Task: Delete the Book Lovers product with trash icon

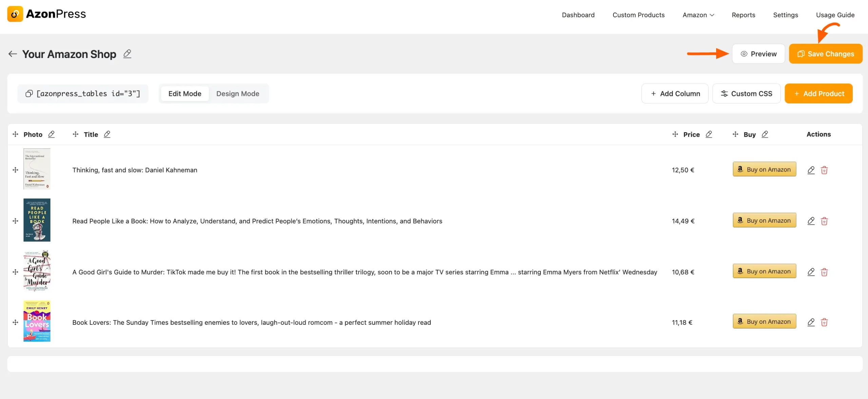Action: pyautogui.click(x=825, y=322)
